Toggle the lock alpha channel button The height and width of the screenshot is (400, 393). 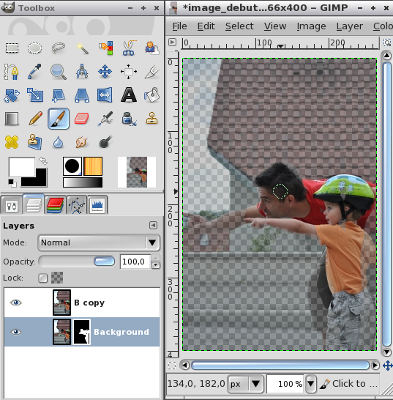click(x=57, y=278)
